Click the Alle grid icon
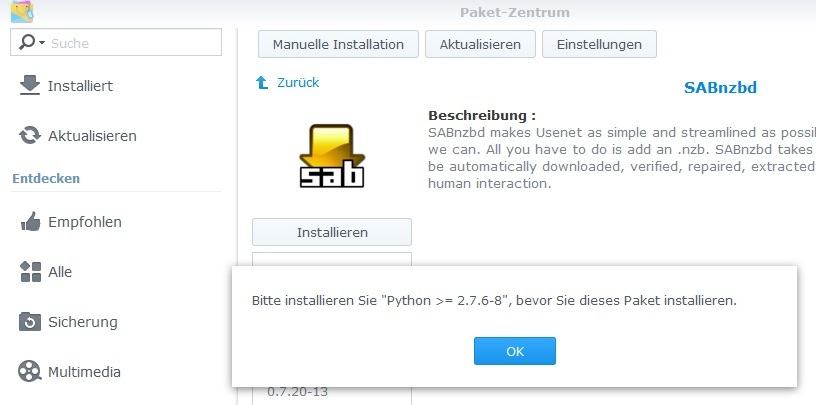The image size is (816, 405). click(30, 272)
